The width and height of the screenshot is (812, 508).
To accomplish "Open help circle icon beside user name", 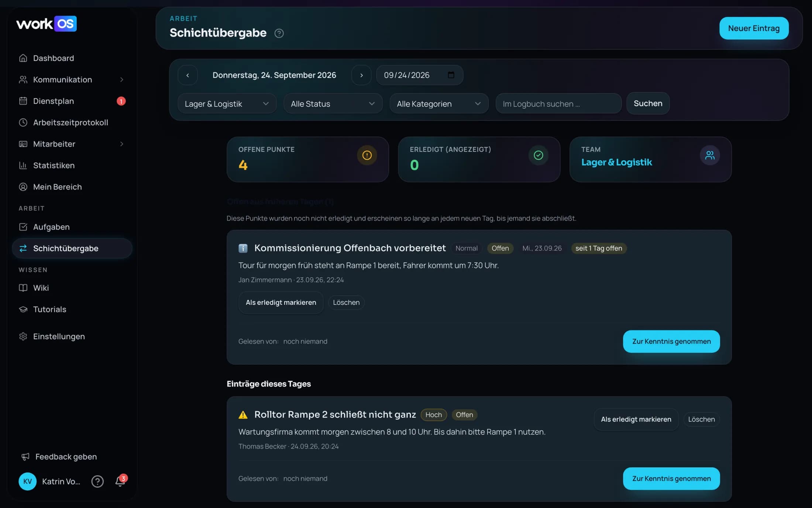I will click(x=97, y=481).
